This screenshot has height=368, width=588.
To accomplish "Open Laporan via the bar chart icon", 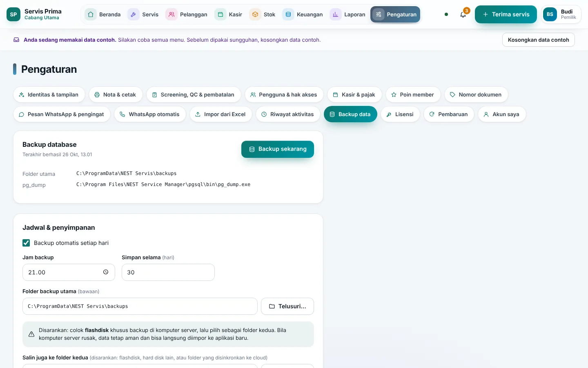I will (x=336, y=14).
